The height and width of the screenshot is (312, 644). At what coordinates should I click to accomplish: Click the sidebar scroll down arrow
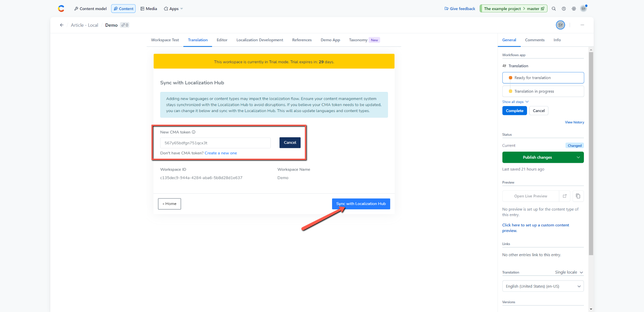591,309
